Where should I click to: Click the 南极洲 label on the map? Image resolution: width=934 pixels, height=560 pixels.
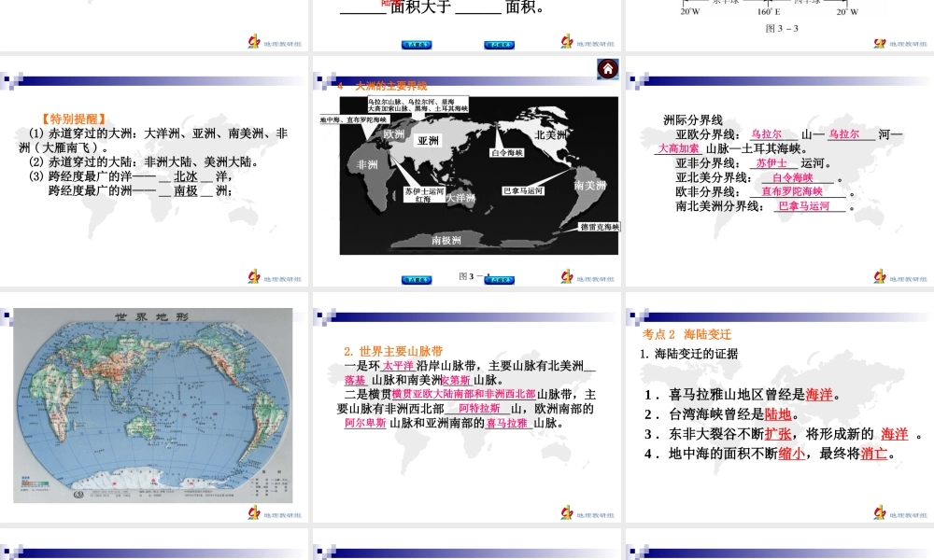pos(446,241)
